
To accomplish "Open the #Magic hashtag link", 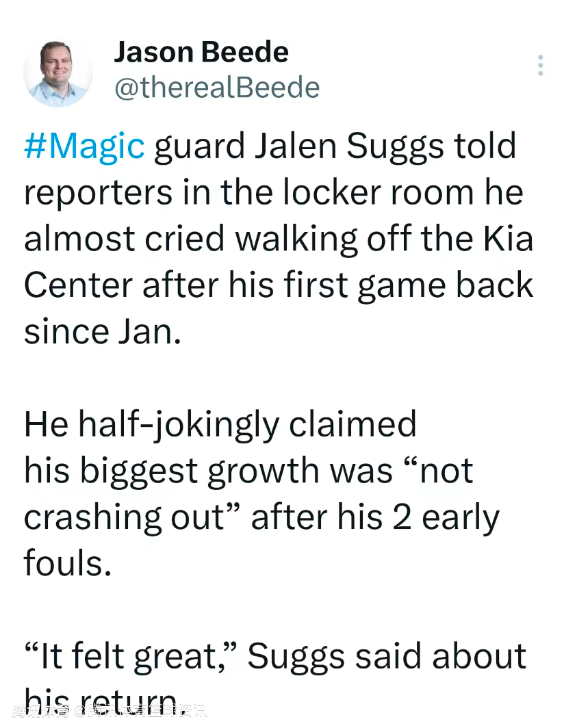I will tap(84, 146).
